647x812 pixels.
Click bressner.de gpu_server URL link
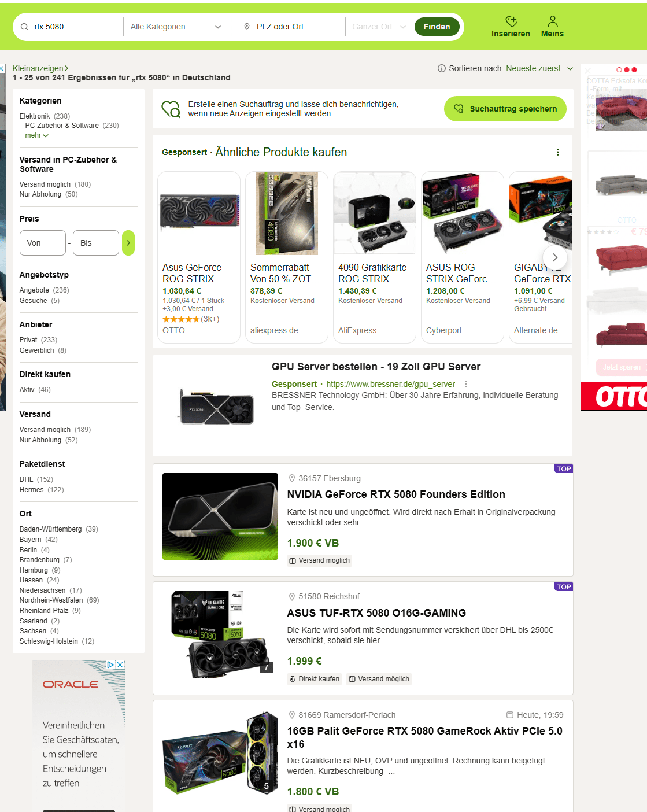(390, 384)
